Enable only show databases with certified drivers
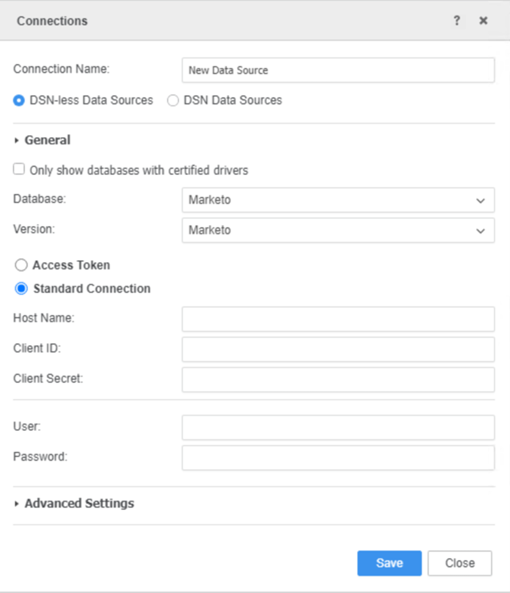Image resolution: width=510 pixels, height=593 pixels. [x=19, y=169]
